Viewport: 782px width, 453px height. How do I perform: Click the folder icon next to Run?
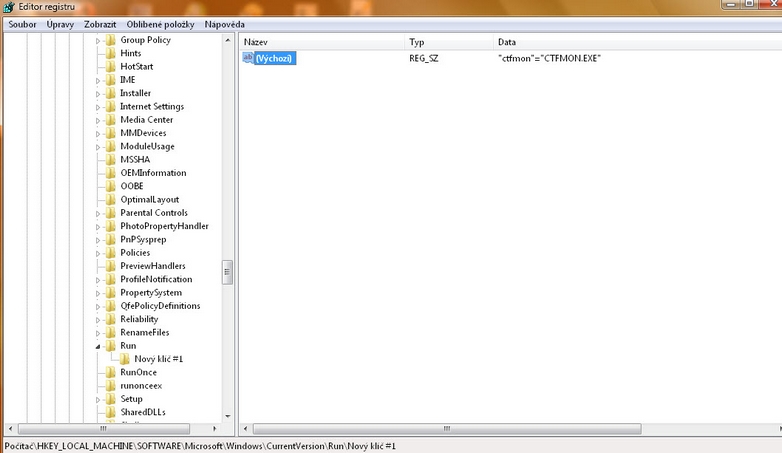tap(111, 345)
